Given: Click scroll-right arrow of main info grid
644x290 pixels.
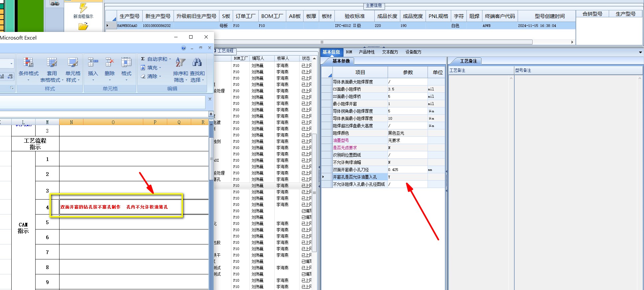Looking at the screenshot, I should 572,42.
